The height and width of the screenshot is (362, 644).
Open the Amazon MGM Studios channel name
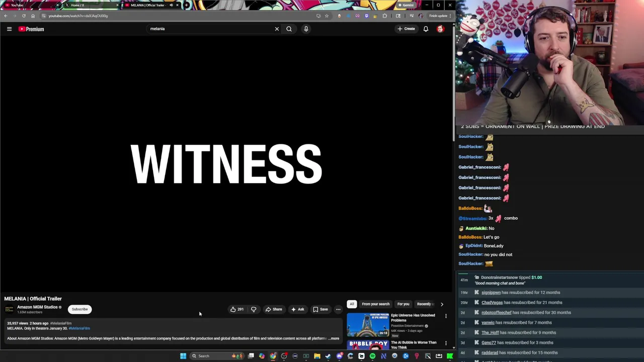tap(37, 307)
